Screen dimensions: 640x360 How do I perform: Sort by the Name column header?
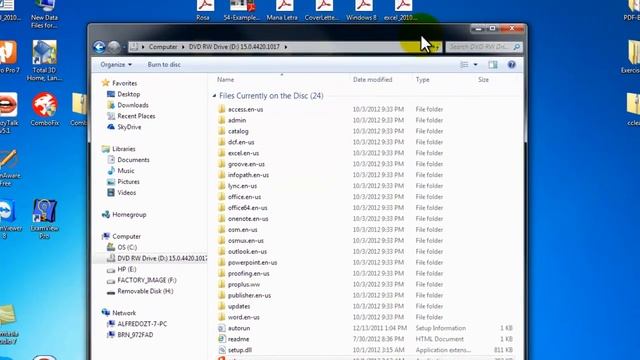pyautogui.click(x=225, y=80)
